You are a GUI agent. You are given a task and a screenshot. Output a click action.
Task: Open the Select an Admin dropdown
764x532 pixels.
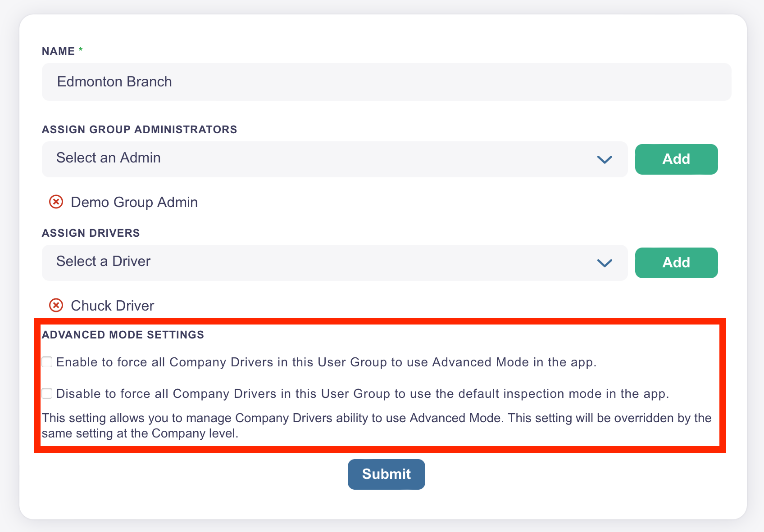[x=335, y=159]
